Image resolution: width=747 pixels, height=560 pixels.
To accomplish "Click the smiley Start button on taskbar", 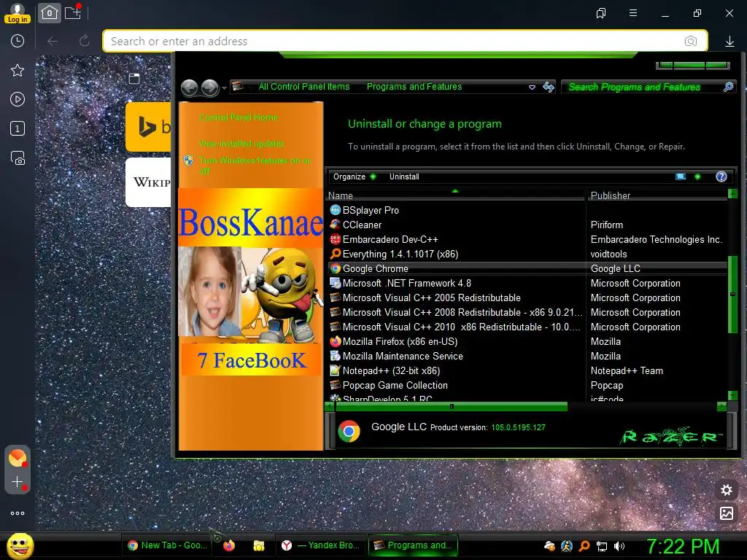I will (x=20, y=545).
